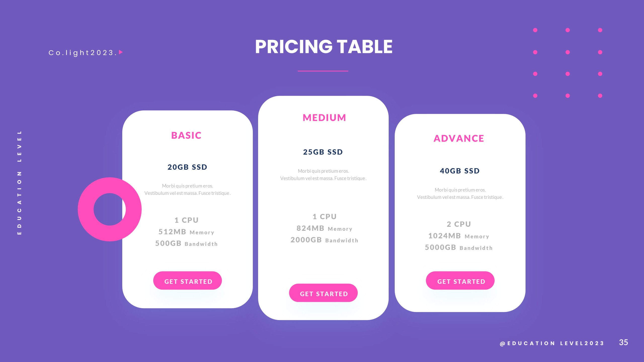The image size is (644, 362).
Task: Click the pink underline beneath the Pricing Table title
Action: point(323,71)
